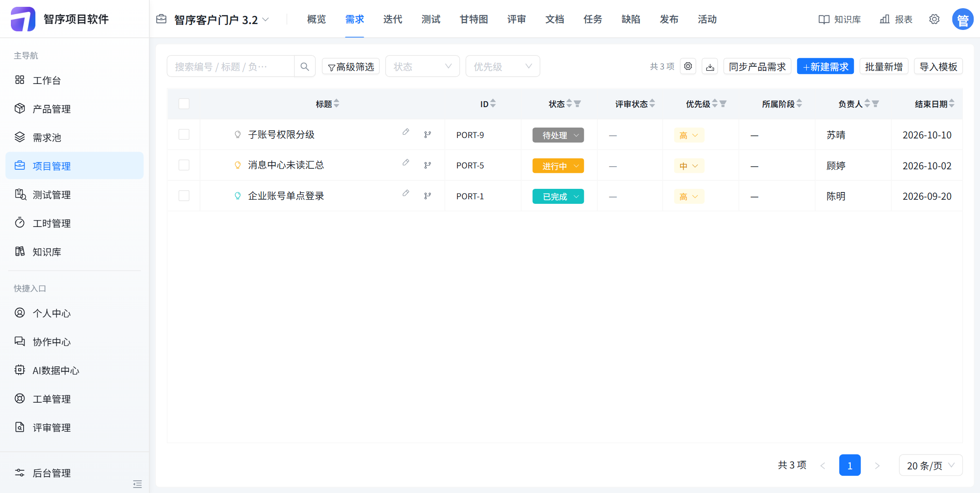Open the requirement title 企业账号单点登录
The image size is (980, 493).
click(286, 196)
